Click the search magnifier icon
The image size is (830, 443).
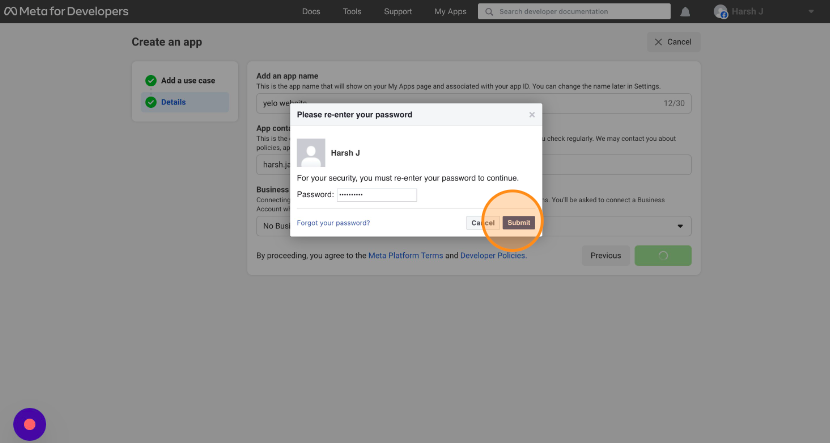(488, 12)
